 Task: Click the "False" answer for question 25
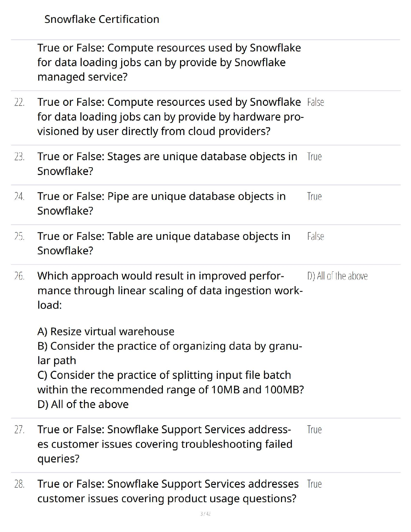click(x=315, y=236)
